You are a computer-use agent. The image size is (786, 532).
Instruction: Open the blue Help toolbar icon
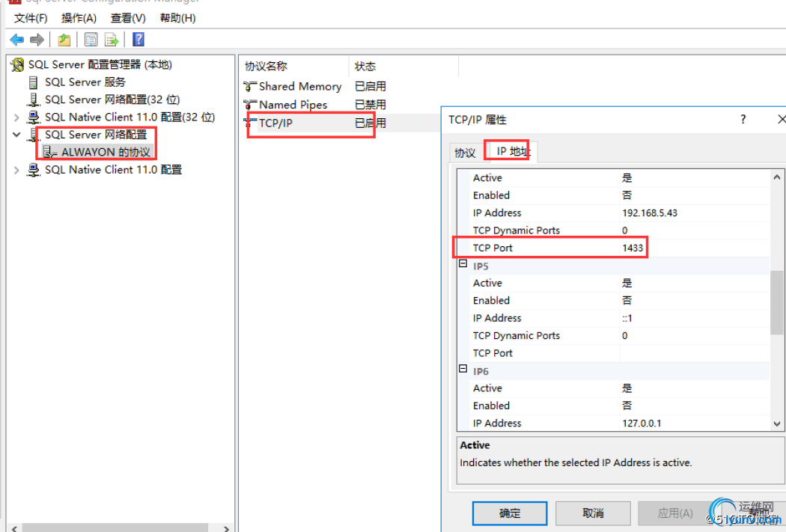click(x=138, y=40)
